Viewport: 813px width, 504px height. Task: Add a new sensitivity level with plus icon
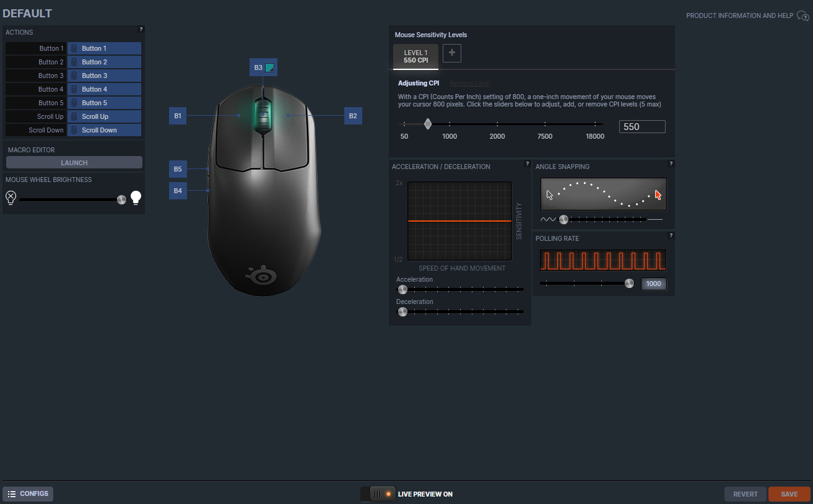click(x=452, y=53)
